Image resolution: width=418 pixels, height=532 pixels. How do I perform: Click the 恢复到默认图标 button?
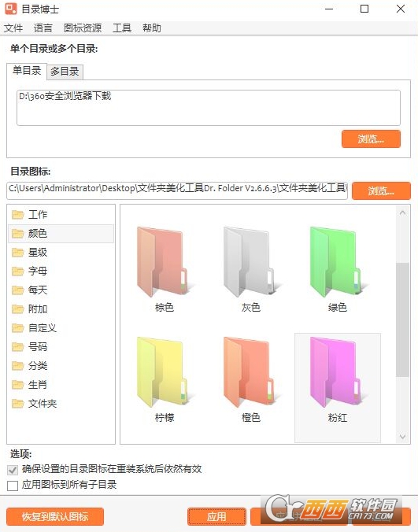(x=55, y=517)
